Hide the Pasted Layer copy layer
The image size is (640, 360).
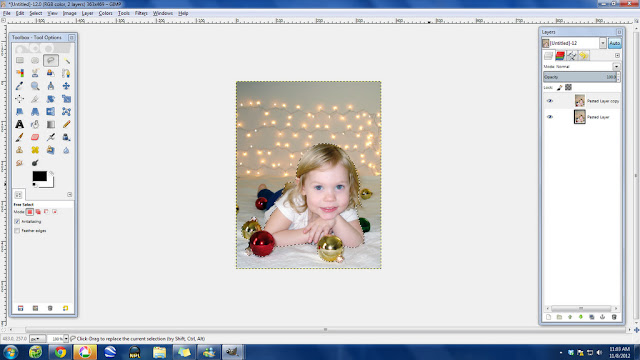click(x=549, y=101)
